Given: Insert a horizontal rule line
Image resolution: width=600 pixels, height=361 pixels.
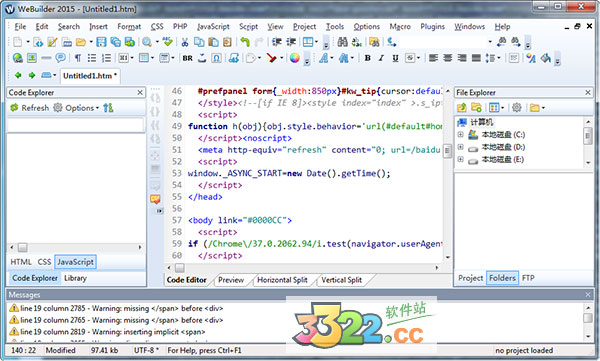Looking at the screenshot, I should click(46, 58).
